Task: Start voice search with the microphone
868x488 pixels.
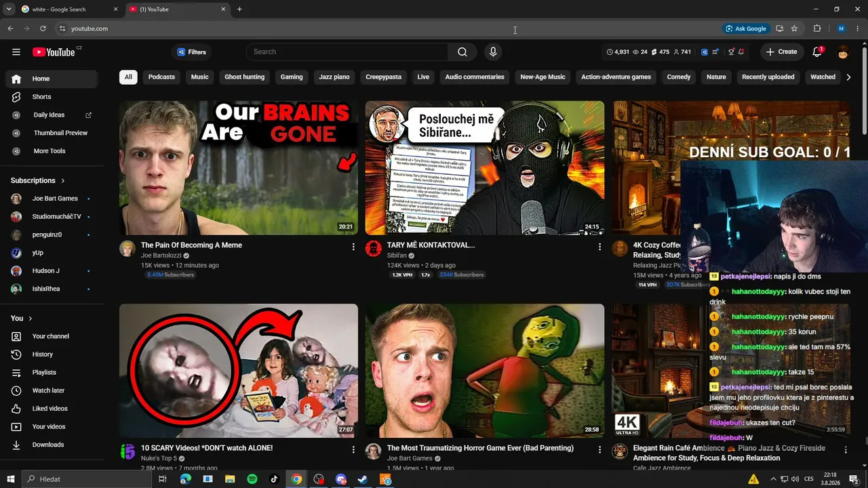Action: pyautogui.click(x=493, y=52)
